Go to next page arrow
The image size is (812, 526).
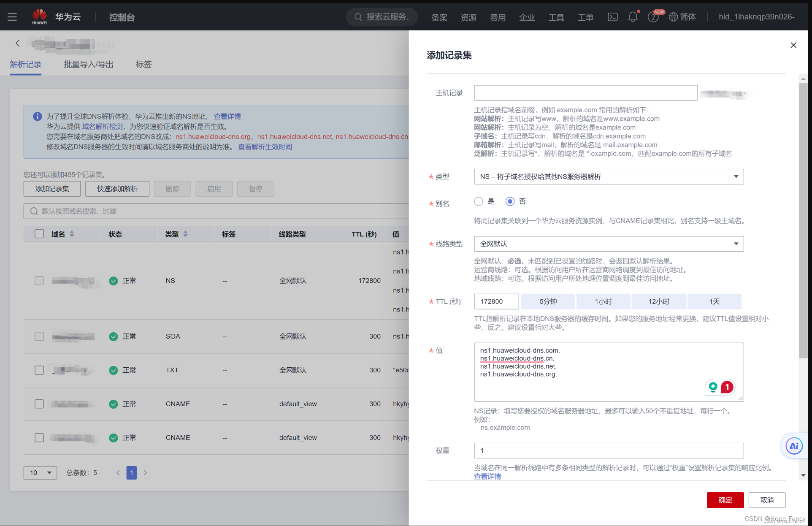coord(145,473)
